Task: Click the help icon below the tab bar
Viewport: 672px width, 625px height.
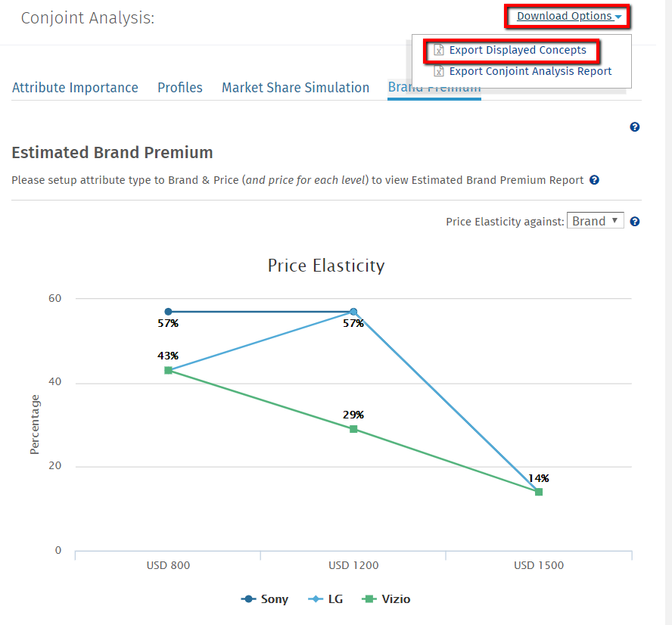Action: tap(635, 127)
